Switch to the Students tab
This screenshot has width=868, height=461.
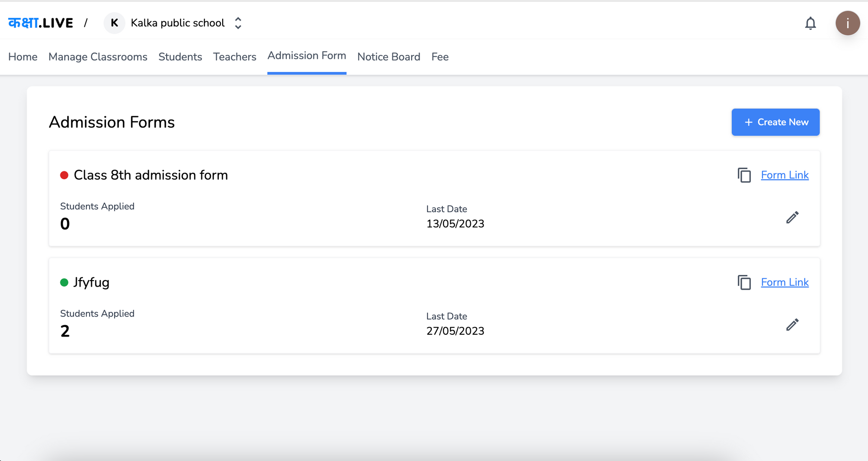(180, 57)
